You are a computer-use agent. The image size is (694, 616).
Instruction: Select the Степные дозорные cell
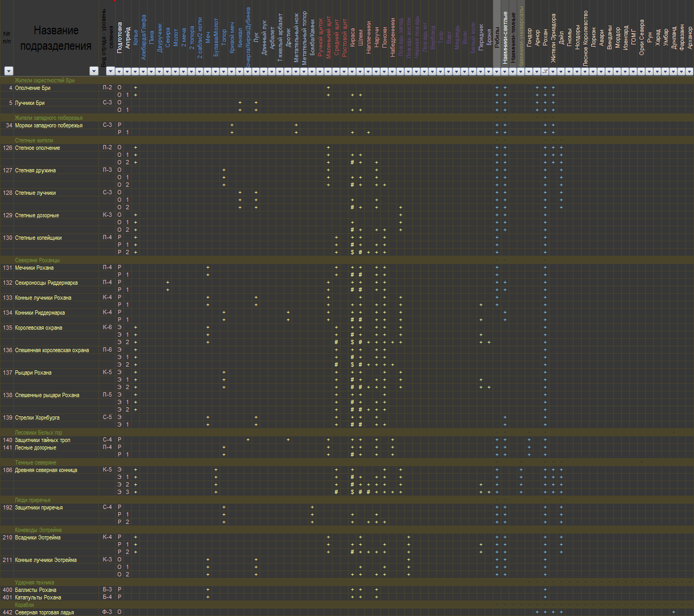[x=56, y=215]
